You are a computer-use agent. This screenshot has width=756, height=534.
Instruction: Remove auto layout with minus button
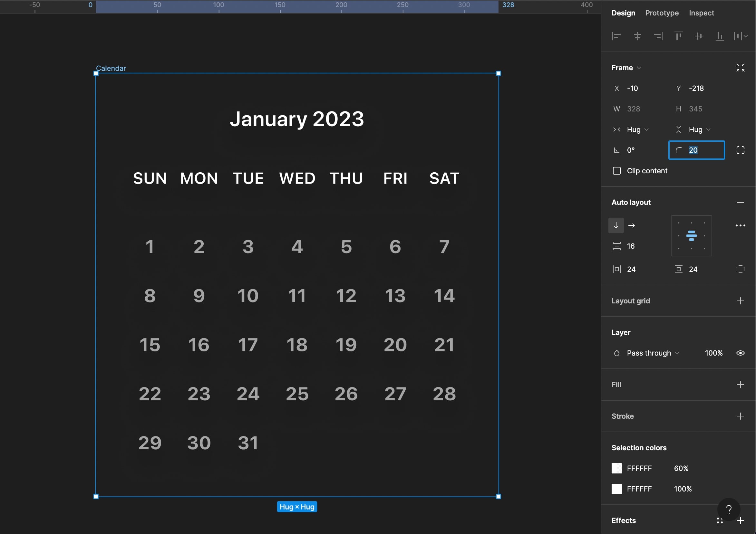pos(740,202)
